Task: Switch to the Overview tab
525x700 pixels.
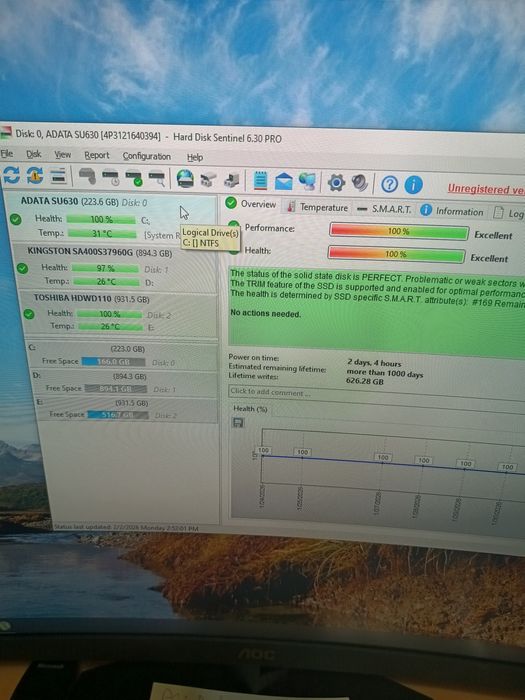Action: pos(250,204)
